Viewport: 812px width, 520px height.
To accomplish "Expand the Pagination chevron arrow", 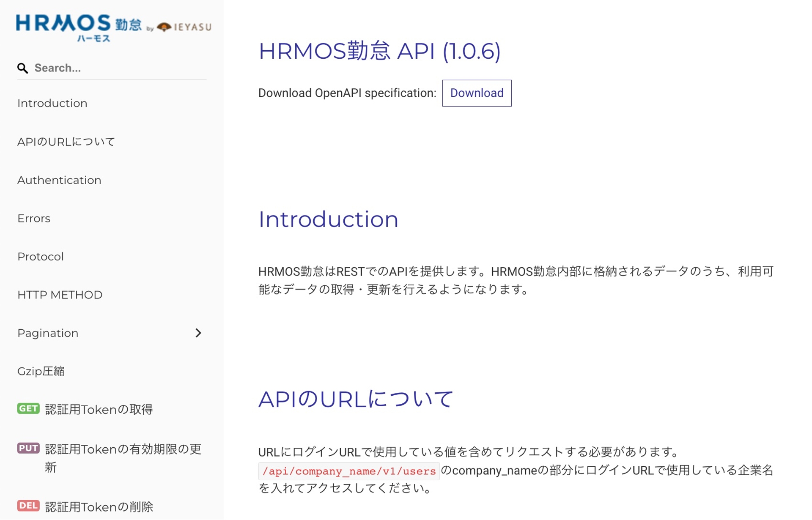I will 198,333.
